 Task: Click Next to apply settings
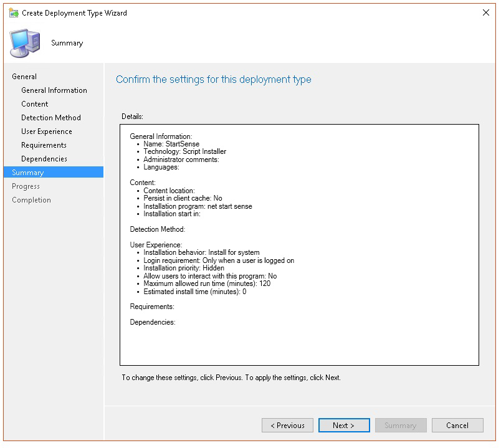tap(343, 426)
